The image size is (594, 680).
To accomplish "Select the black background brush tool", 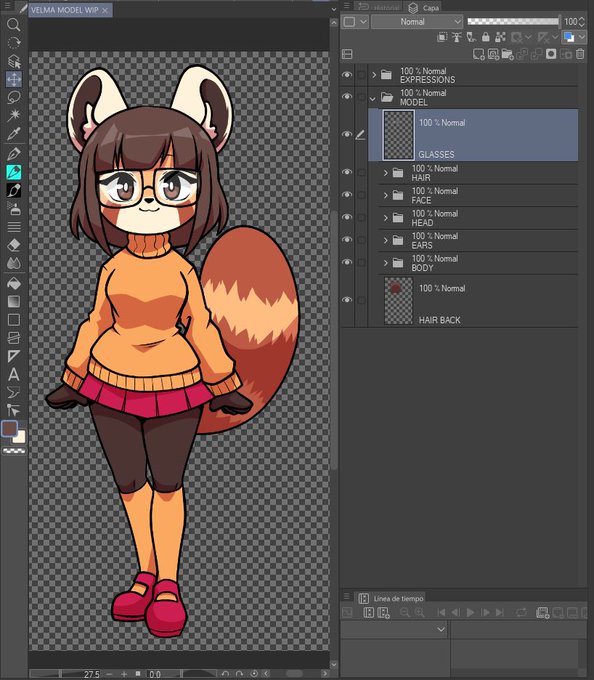I will click(x=13, y=190).
